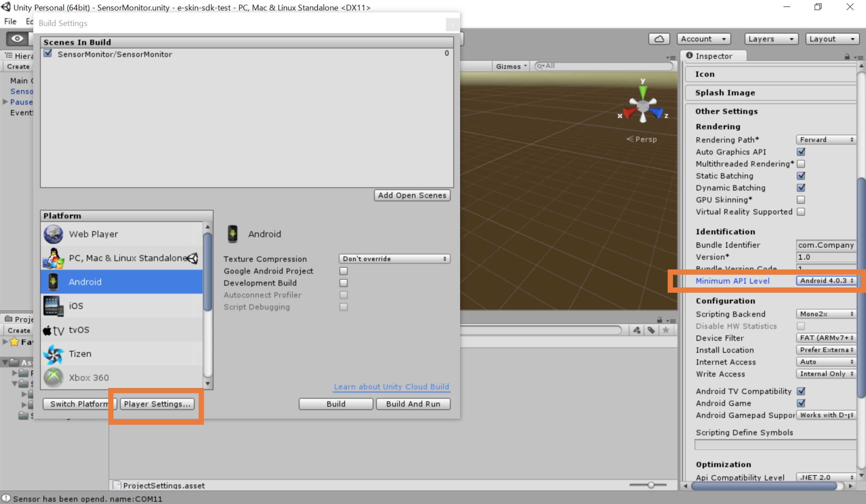
Task: Click the tvOS platform icon
Action: click(x=53, y=329)
